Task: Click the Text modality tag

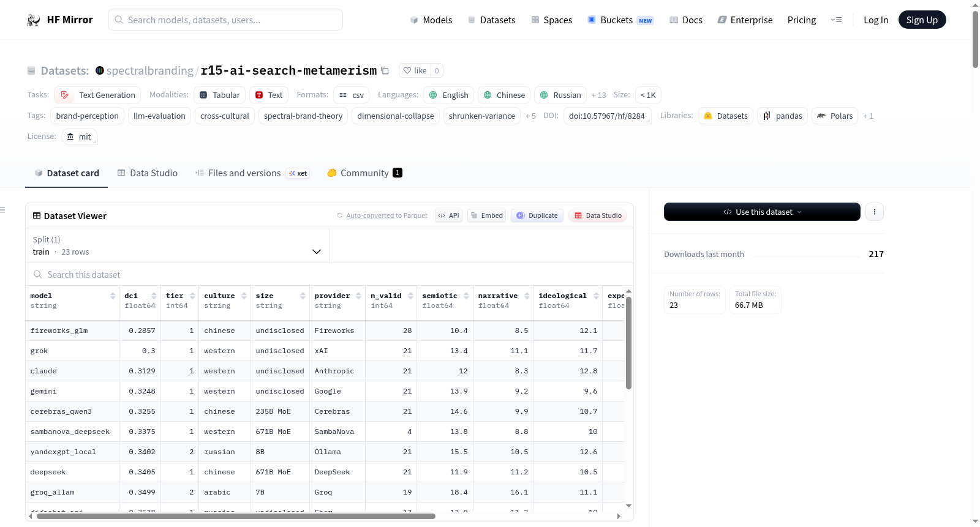Action: pos(269,95)
